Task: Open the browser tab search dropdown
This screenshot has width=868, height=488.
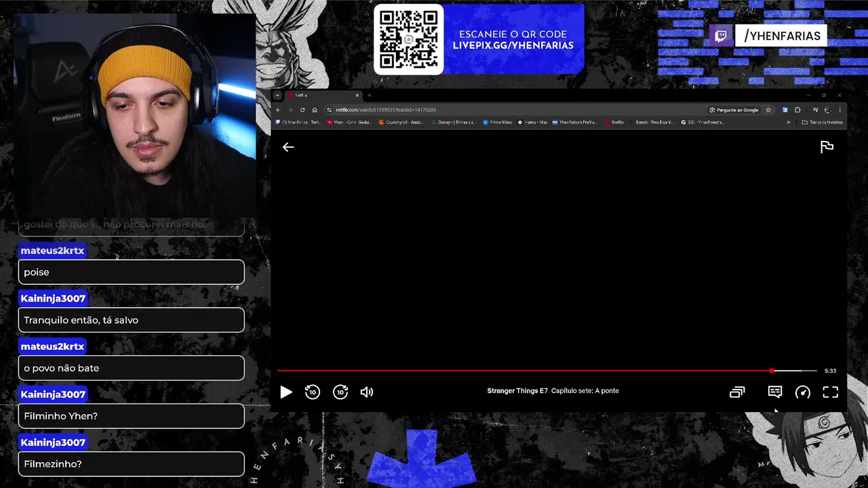Action: pos(277,96)
